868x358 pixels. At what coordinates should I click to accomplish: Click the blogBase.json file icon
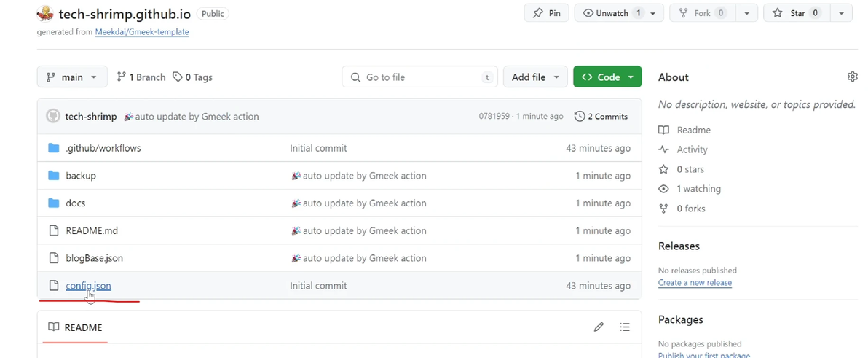[x=54, y=257]
